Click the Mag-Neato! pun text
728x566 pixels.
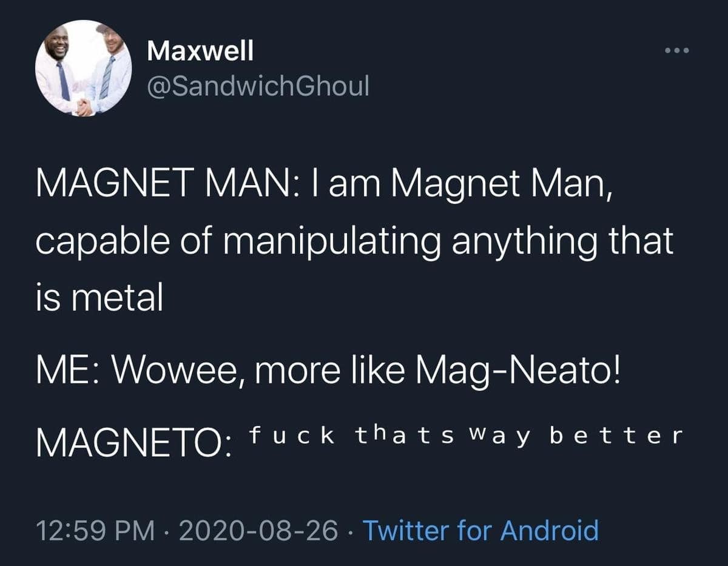point(518,371)
